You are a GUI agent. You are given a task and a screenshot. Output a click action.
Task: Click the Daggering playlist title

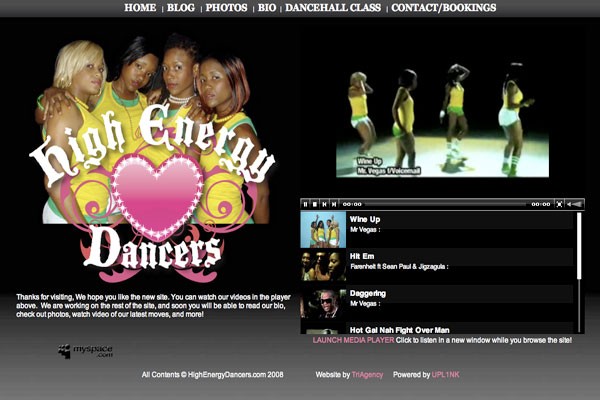(368, 294)
